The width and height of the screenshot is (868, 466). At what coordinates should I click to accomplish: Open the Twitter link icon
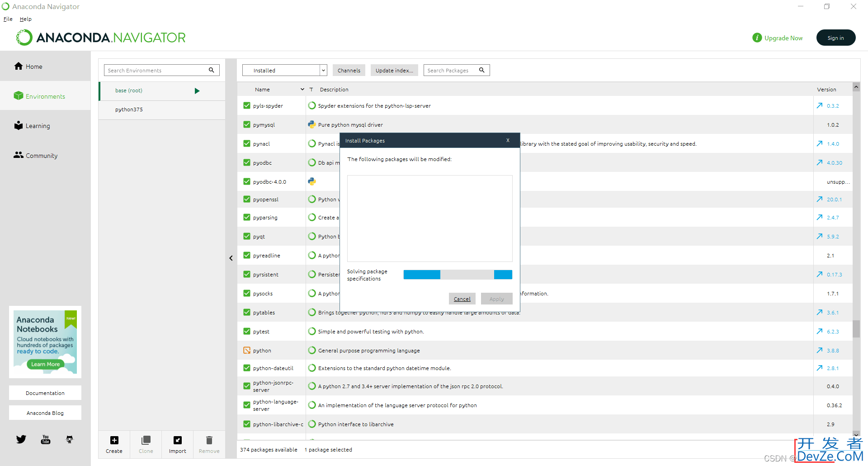[x=21, y=439]
